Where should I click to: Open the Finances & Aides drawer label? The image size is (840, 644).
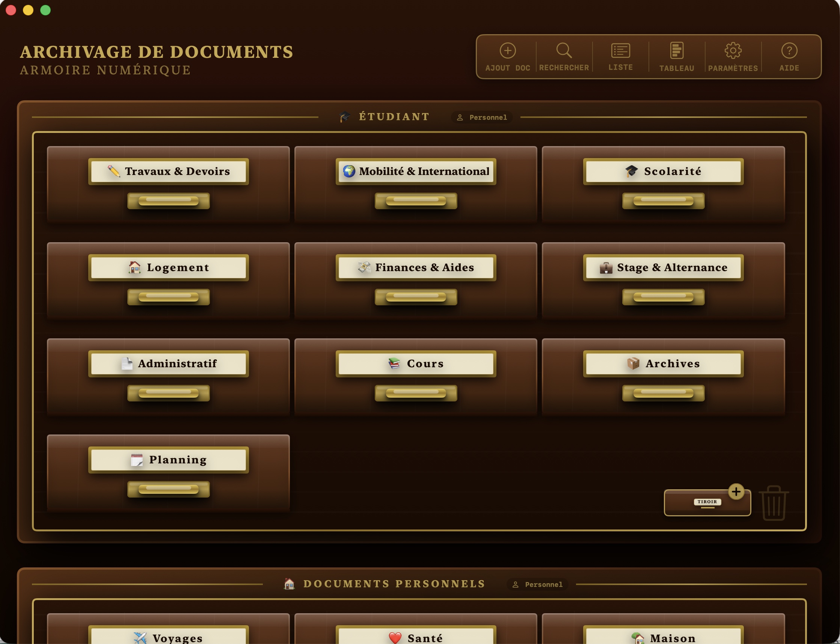[x=416, y=268]
